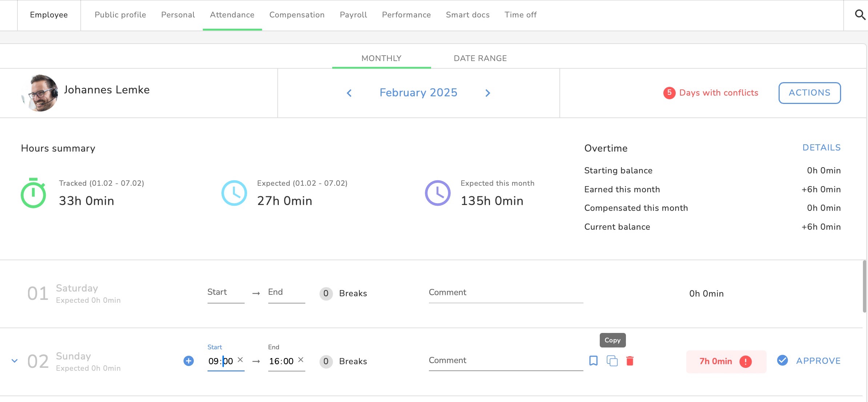Open February 2025 month picker
Viewport: 868px width, 402px height.
tap(418, 93)
